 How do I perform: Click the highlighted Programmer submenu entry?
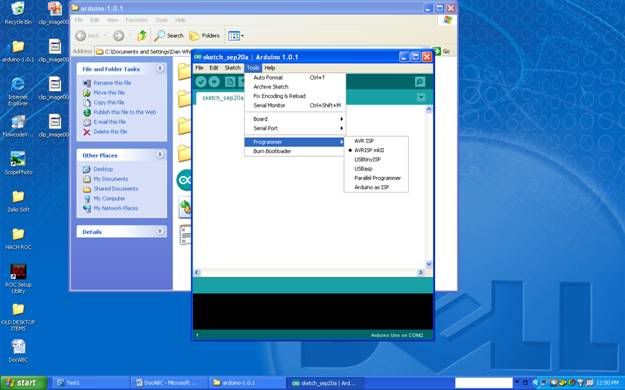[x=295, y=142]
